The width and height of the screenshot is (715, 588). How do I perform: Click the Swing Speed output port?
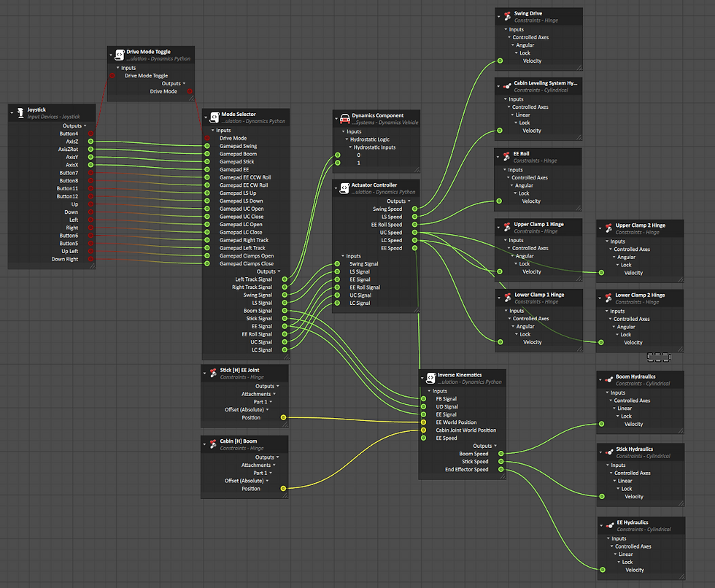pyautogui.click(x=414, y=209)
